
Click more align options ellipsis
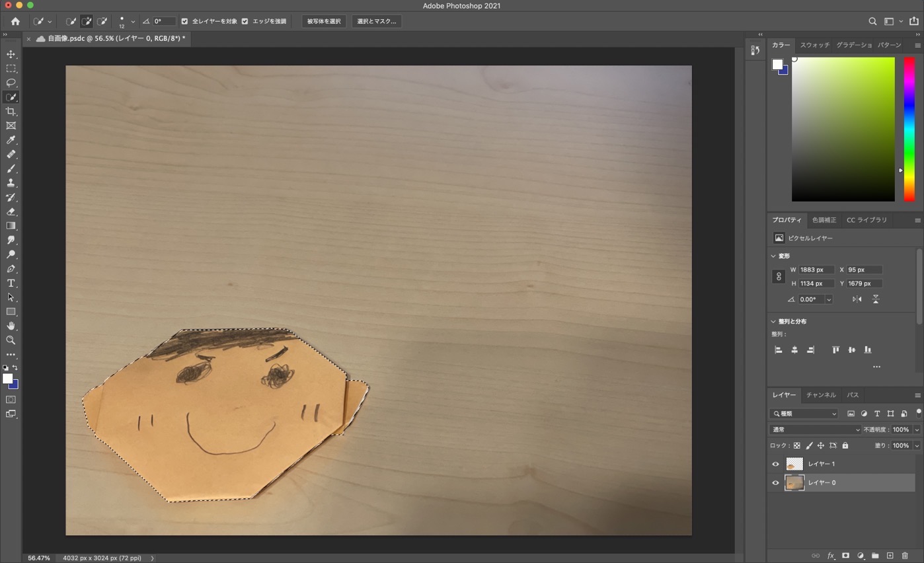876,367
